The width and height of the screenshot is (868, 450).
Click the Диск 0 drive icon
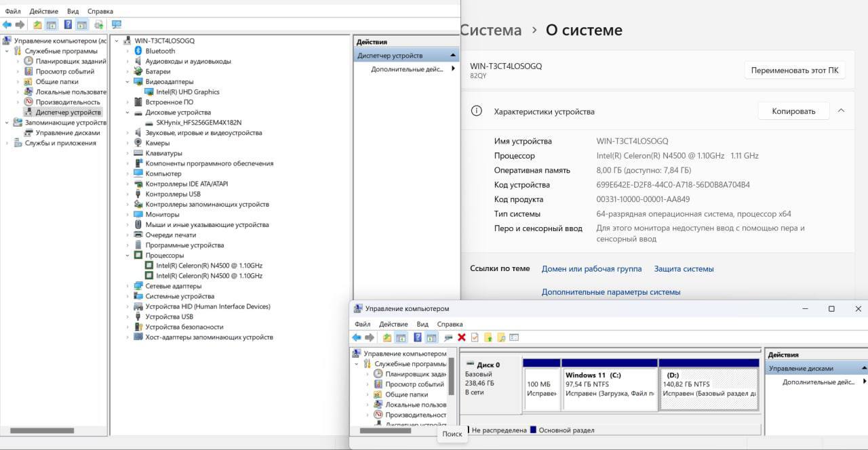470,364
